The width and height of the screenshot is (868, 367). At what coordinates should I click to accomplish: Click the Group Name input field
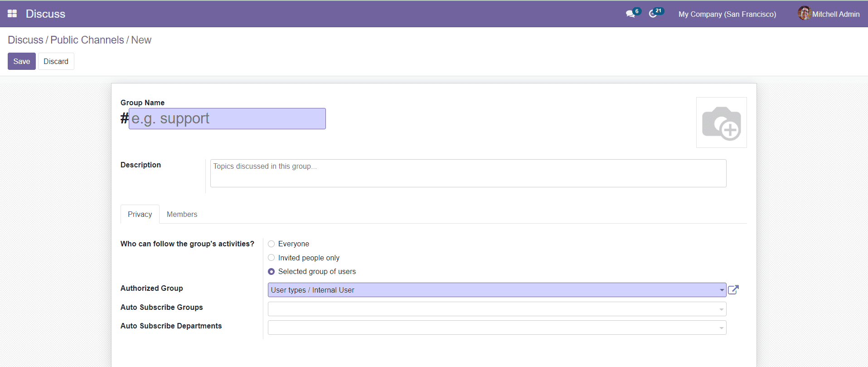coord(227,118)
